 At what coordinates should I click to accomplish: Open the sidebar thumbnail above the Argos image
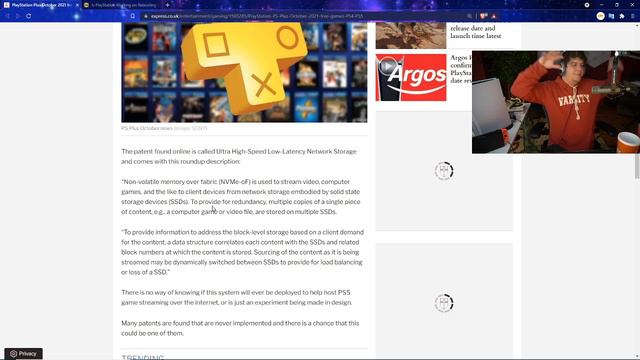coord(411,36)
